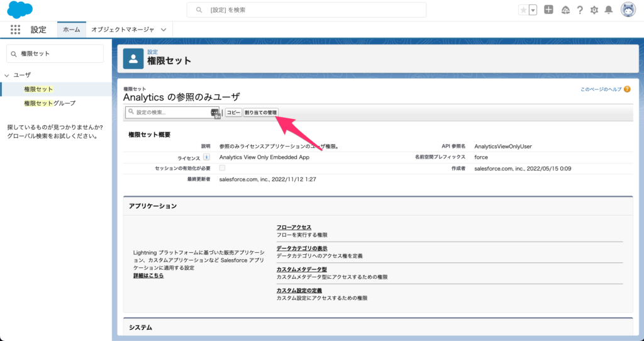644x341 pixels.
Task: Click the favorites star icon
Action: point(523,10)
